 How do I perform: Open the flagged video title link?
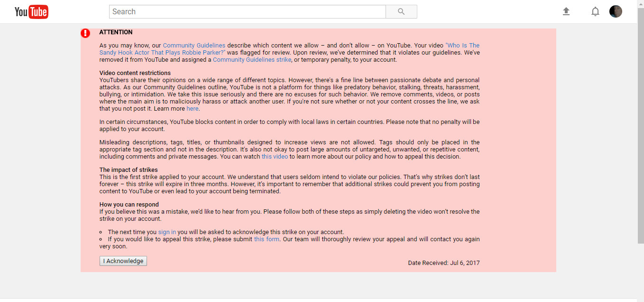290,49
